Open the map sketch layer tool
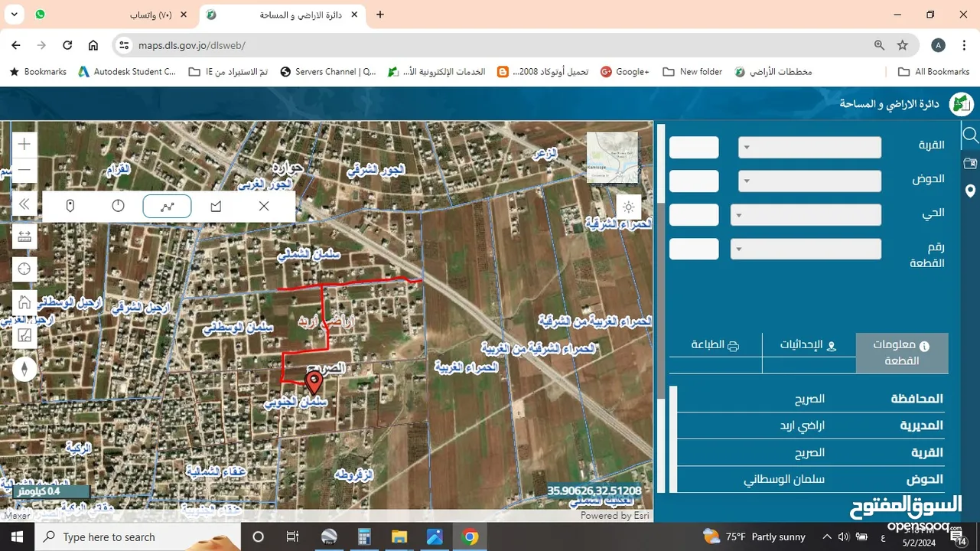This screenshot has width=980, height=551. [x=24, y=335]
